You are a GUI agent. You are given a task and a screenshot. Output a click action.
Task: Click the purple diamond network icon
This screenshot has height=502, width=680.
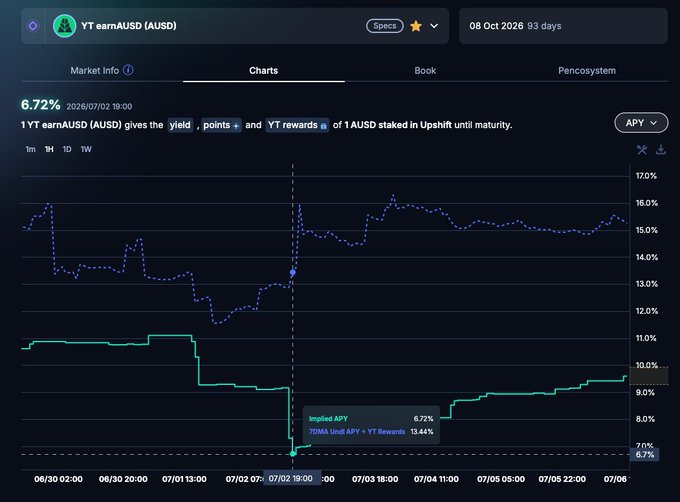[x=33, y=26]
